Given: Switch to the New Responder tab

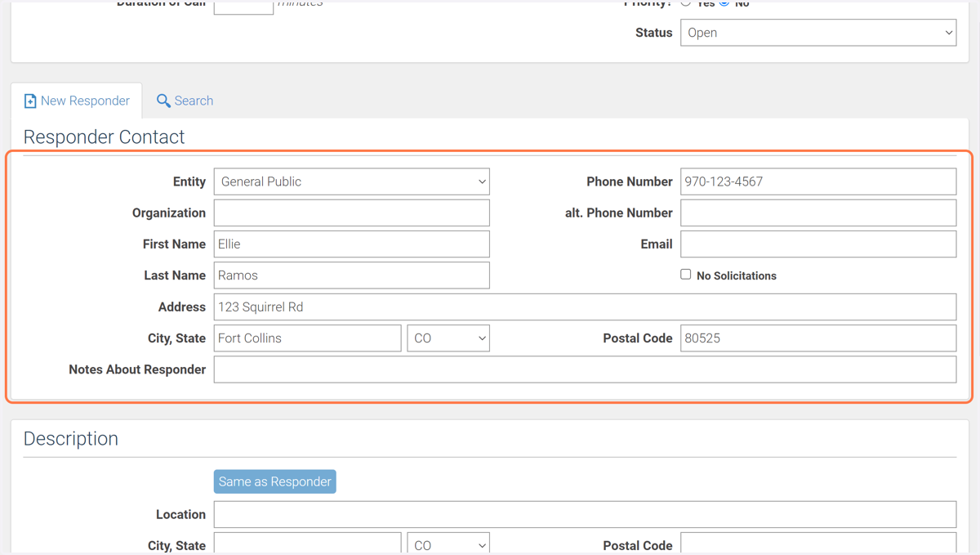Looking at the screenshot, I should [x=77, y=101].
